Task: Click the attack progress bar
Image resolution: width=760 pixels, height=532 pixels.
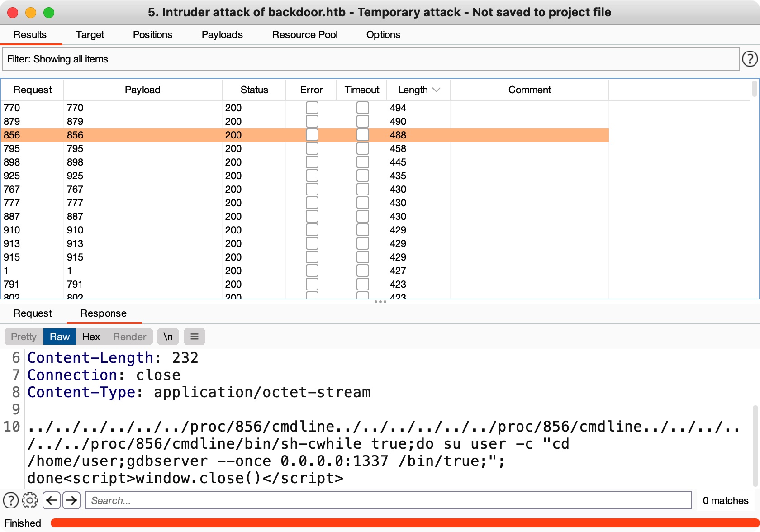Action: click(x=405, y=523)
